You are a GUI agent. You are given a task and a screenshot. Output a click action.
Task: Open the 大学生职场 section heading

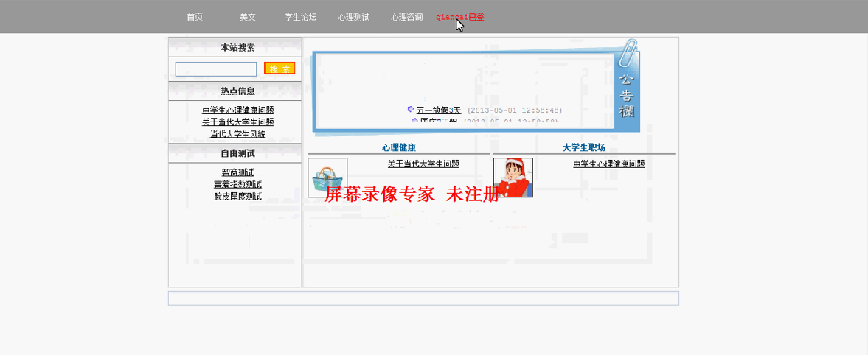click(584, 147)
